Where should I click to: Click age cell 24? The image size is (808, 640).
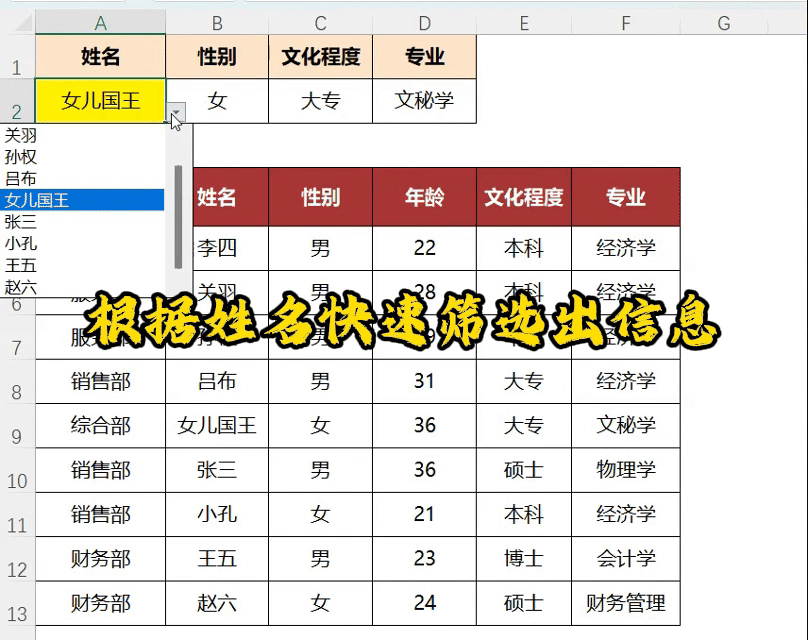(x=425, y=603)
